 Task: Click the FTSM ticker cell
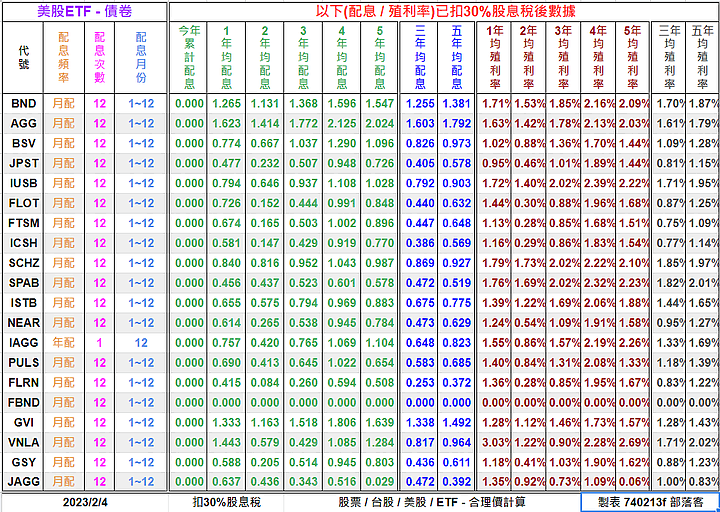click(x=23, y=223)
